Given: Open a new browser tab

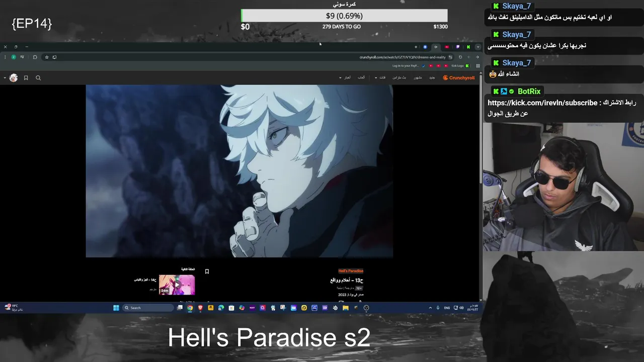Looking at the screenshot, I should [416, 47].
